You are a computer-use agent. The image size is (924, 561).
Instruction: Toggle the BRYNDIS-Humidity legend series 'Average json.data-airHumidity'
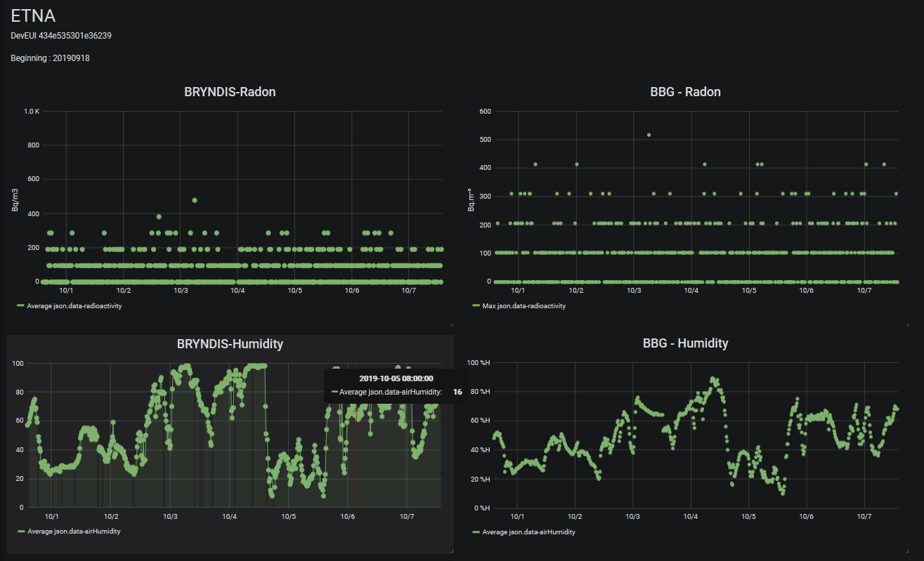75,532
